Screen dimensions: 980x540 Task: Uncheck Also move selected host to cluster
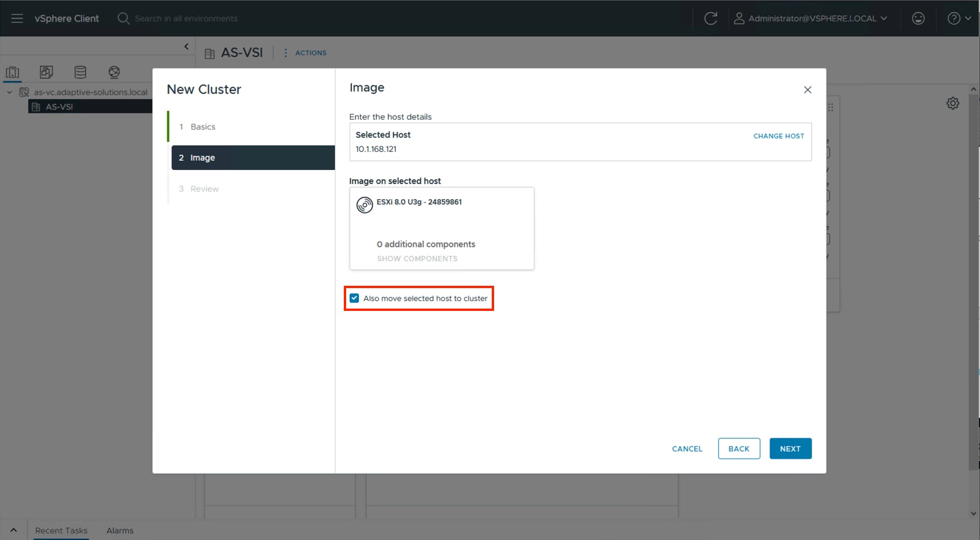pyautogui.click(x=354, y=298)
